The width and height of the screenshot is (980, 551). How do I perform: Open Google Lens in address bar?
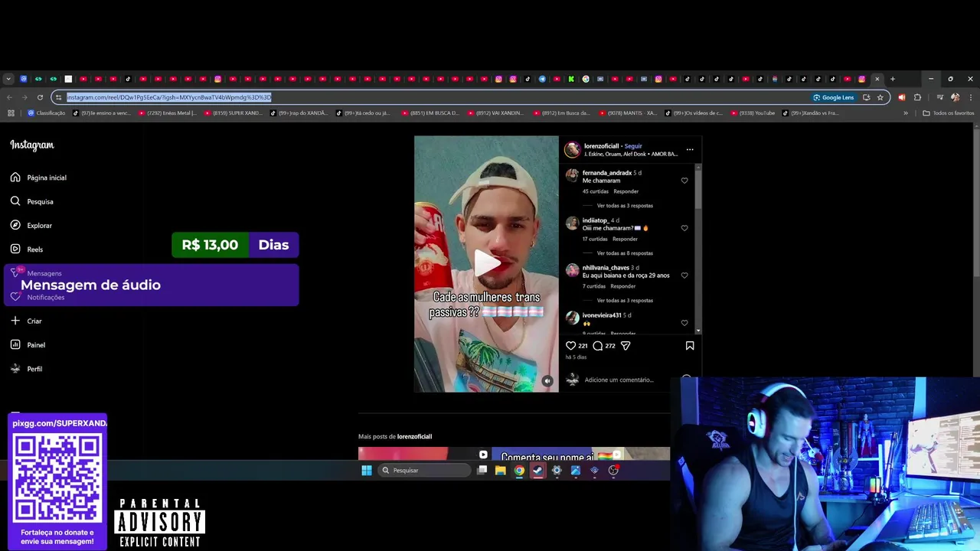[834, 97]
